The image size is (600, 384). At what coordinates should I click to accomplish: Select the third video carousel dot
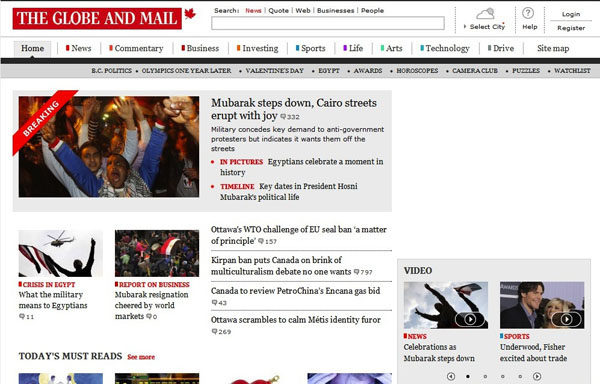click(503, 376)
